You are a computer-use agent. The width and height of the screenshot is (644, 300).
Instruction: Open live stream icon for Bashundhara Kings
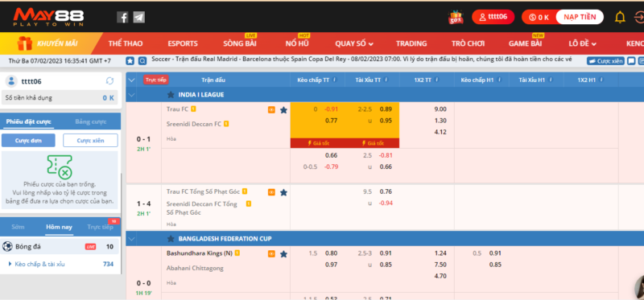coord(271,254)
